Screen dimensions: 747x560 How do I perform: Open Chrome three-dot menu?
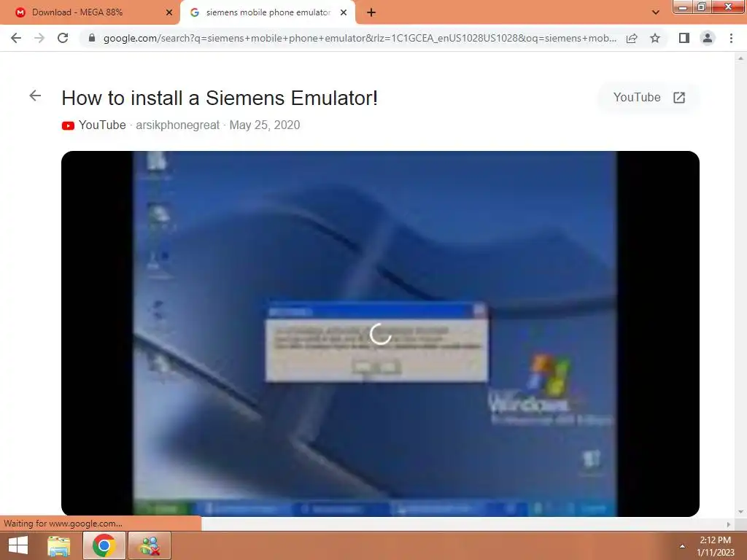pyautogui.click(x=731, y=38)
